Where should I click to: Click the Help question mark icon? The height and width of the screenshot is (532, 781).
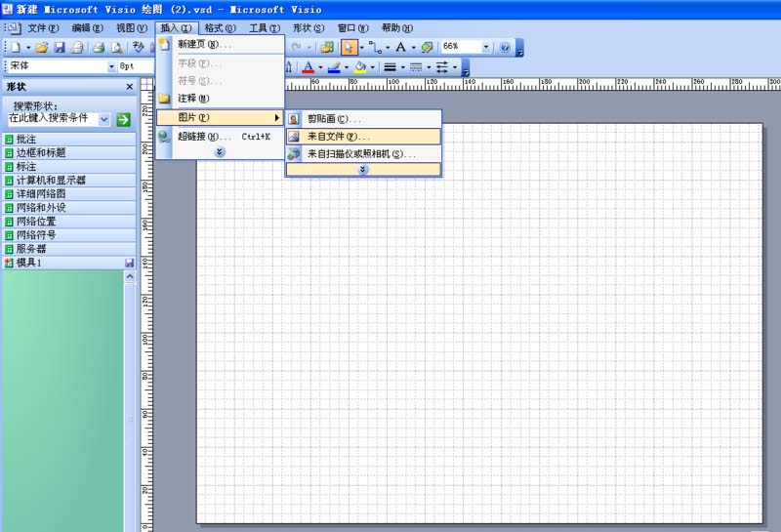(505, 47)
